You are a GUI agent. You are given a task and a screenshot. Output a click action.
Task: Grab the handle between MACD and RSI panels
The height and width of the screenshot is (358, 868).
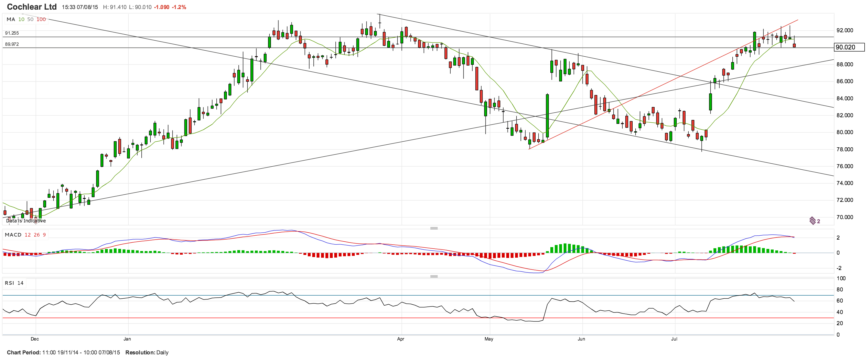click(434, 277)
